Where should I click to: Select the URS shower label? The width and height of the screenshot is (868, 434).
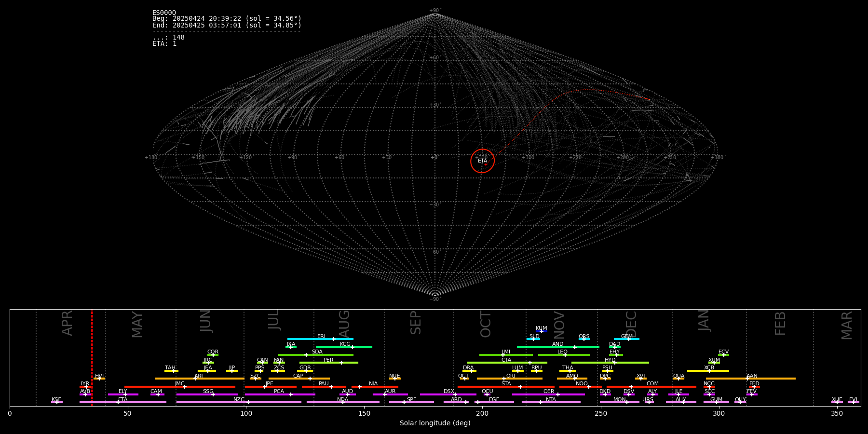[648, 400]
